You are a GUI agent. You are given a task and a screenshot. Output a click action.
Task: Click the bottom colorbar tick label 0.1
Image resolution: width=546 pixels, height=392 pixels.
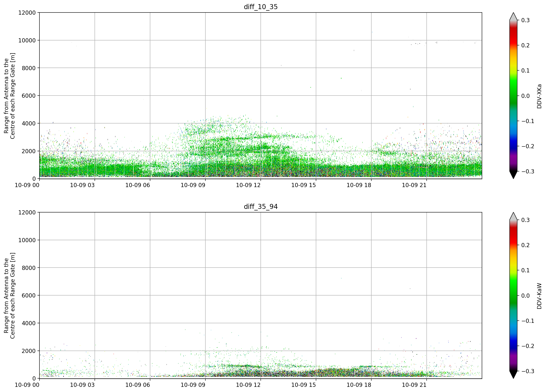[526, 271]
